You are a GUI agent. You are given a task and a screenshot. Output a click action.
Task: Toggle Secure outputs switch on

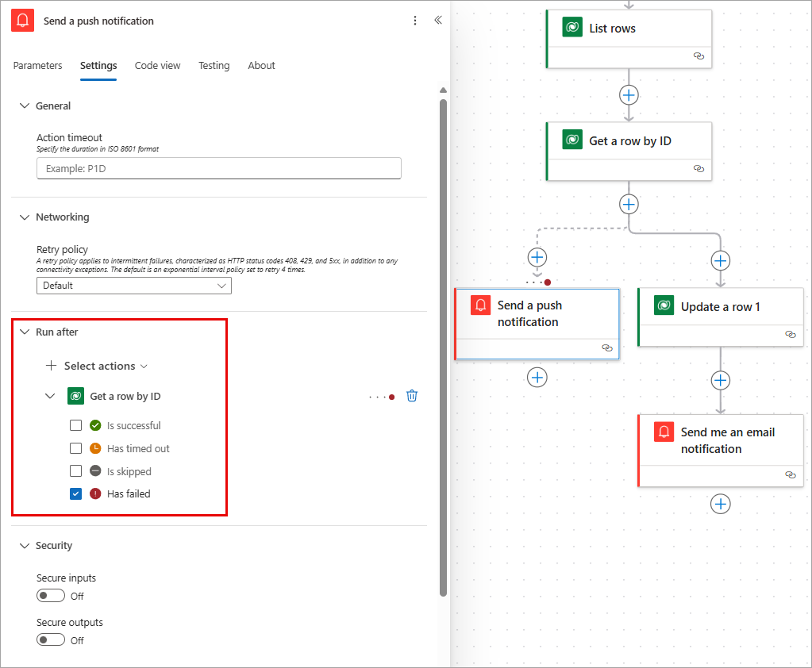[51, 640]
